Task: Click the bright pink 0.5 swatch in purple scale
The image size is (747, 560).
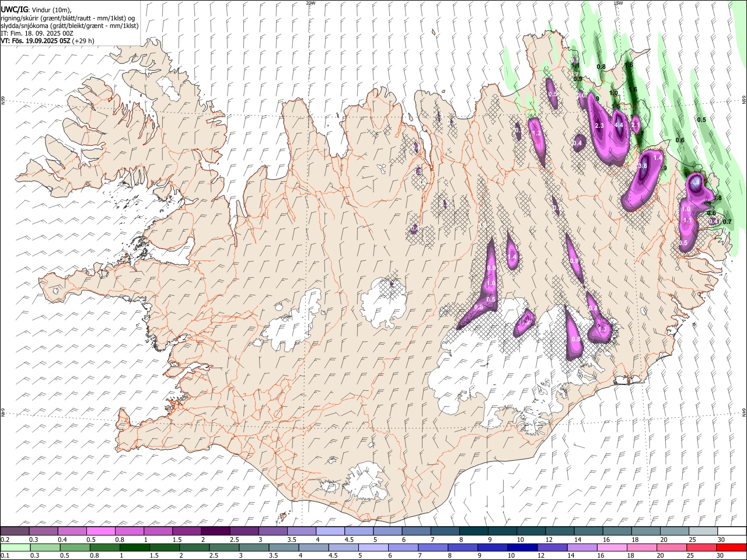Action: click(101, 531)
